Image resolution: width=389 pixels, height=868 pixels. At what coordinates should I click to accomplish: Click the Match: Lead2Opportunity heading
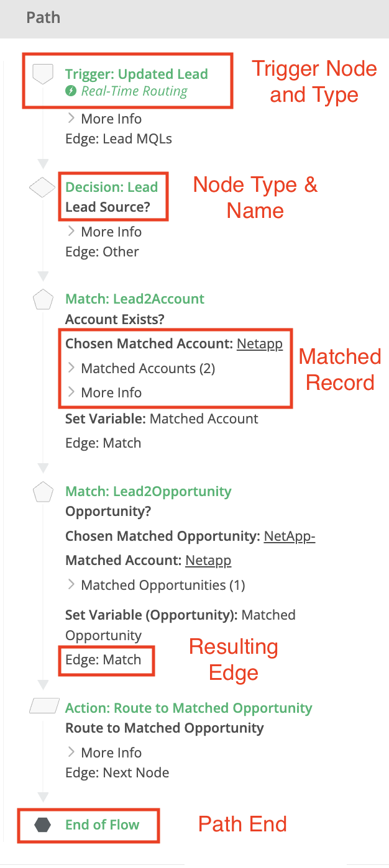(149, 491)
